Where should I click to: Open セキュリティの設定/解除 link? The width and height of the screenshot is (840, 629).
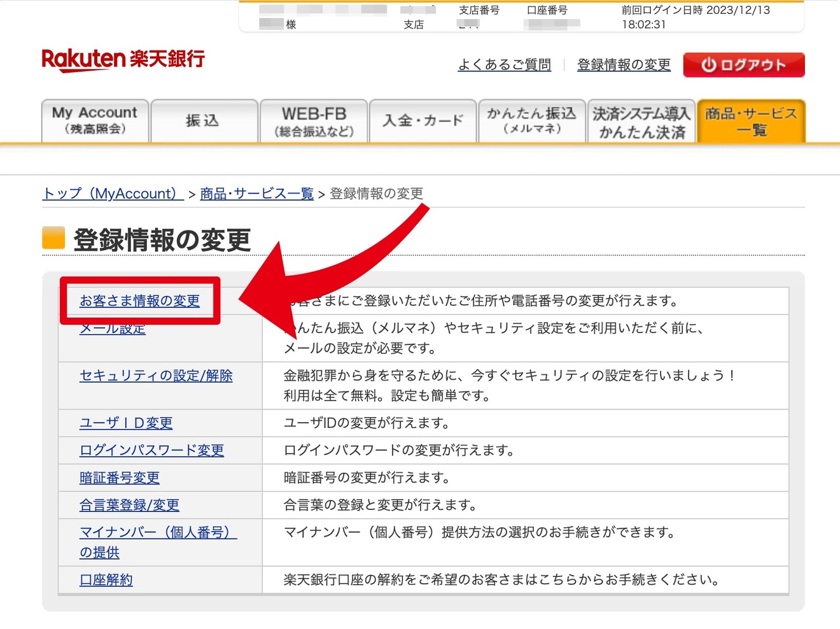coord(156,376)
